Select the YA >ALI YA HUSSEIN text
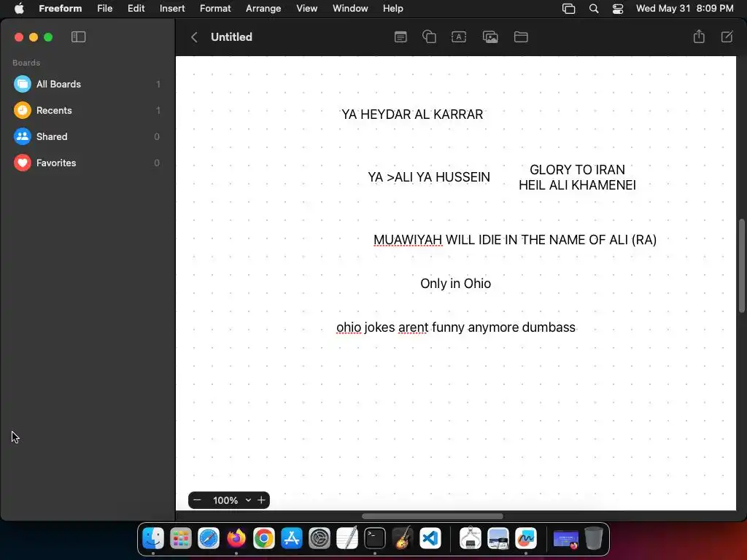This screenshot has width=747, height=560. point(429,177)
